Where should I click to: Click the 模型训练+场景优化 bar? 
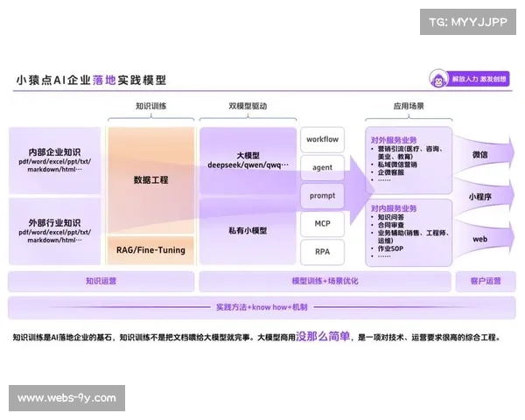325,282
